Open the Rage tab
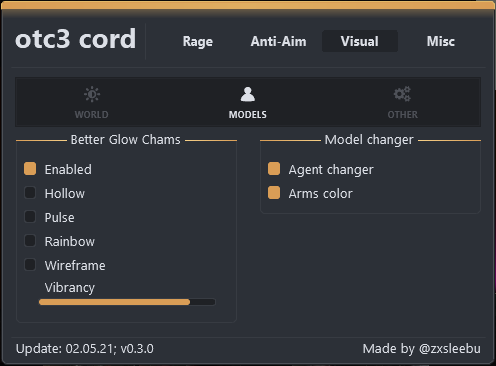 [198, 41]
